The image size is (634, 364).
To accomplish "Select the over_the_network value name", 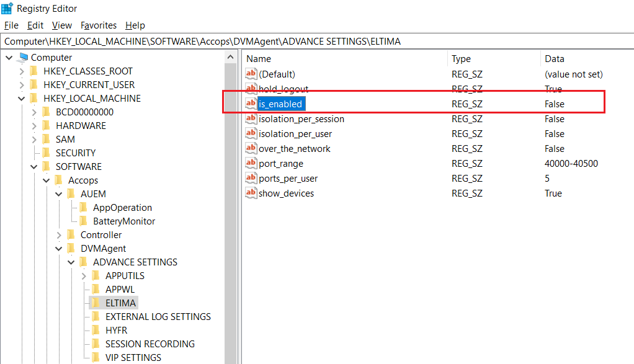I will [x=294, y=149].
